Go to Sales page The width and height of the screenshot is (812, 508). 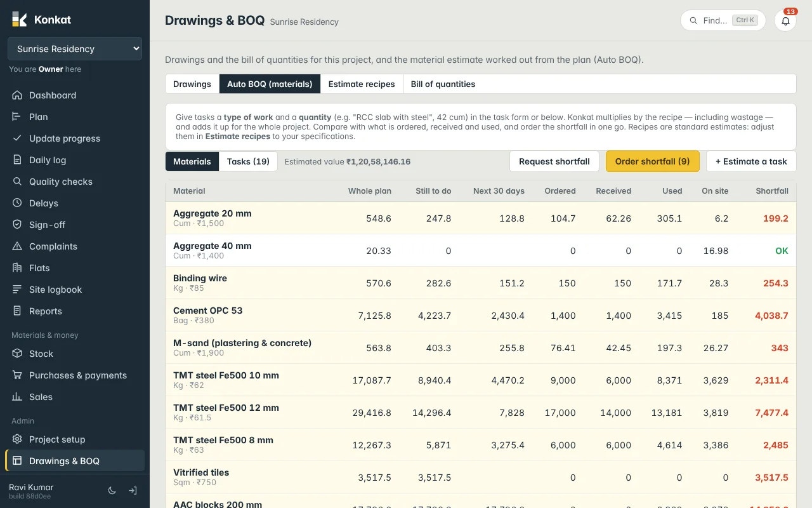pos(75,397)
